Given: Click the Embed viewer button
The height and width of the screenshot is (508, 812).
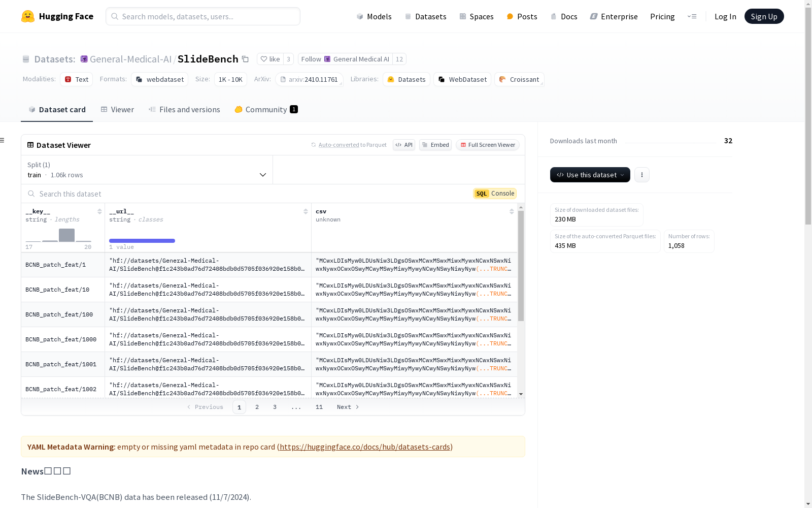Looking at the screenshot, I should coord(435,145).
